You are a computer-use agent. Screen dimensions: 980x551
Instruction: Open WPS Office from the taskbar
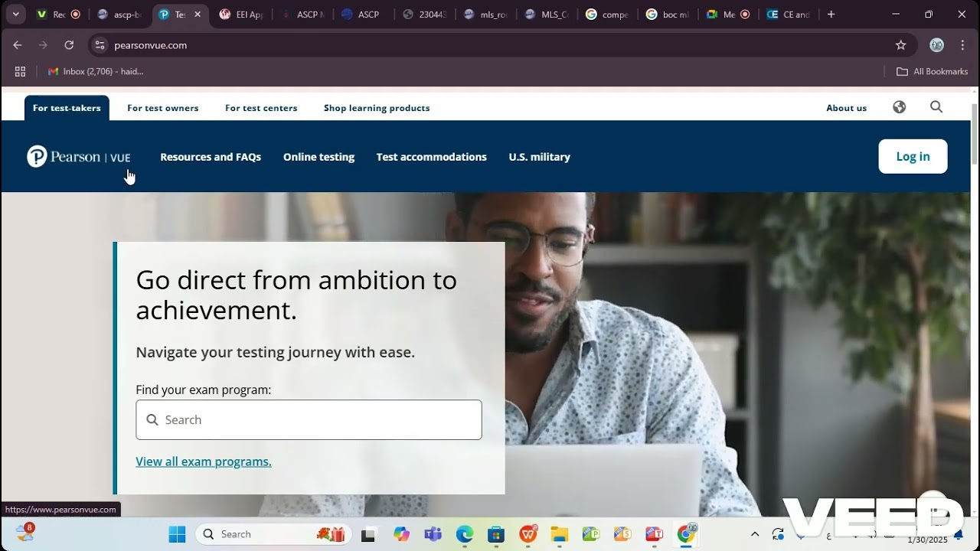click(528, 534)
